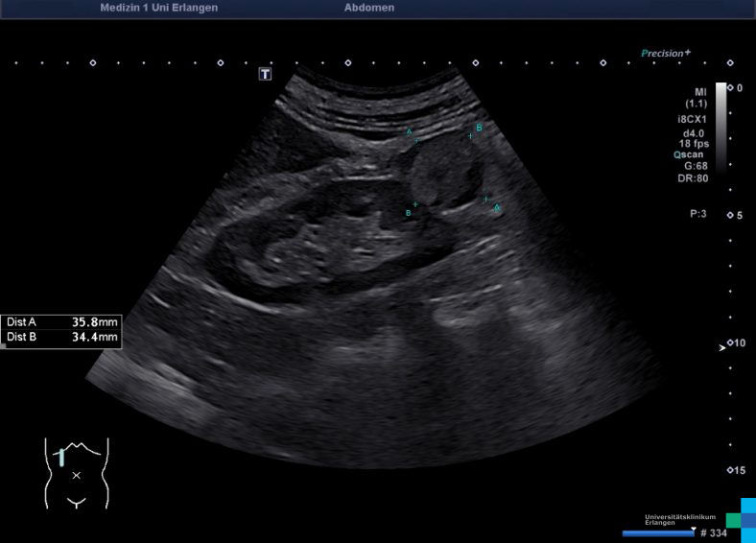The height and width of the screenshot is (543, 756).
Task: Select the 5 cm depth scale marker
Action: click(x=735, y=215)
